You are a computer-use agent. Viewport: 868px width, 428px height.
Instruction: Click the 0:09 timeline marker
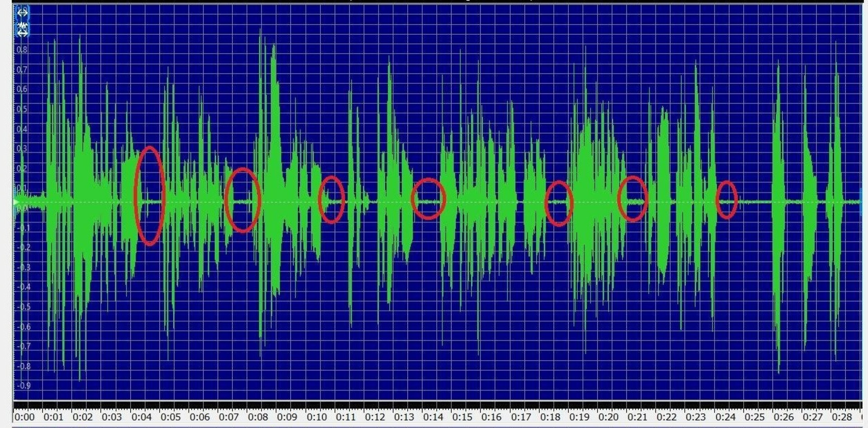pos(287,417)
